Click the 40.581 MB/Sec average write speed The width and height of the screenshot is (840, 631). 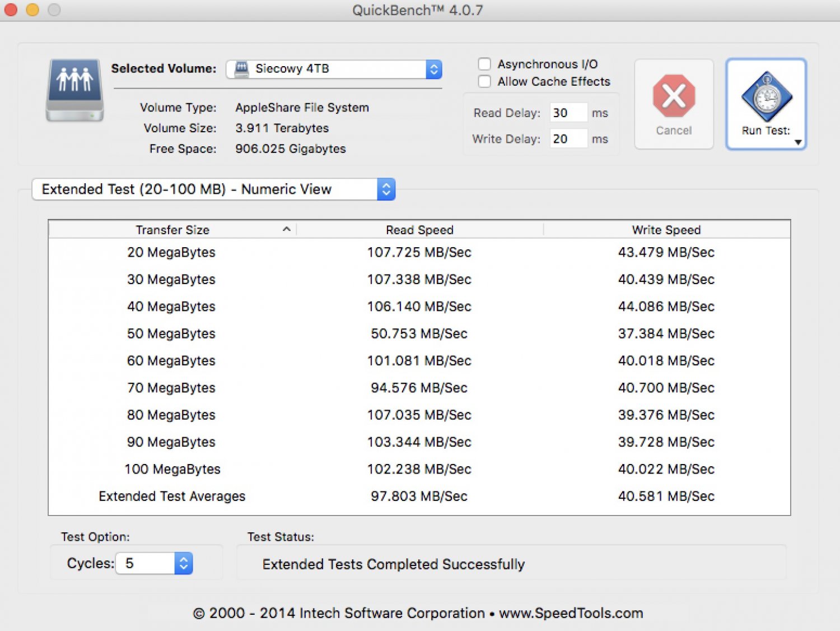(666, 496)
